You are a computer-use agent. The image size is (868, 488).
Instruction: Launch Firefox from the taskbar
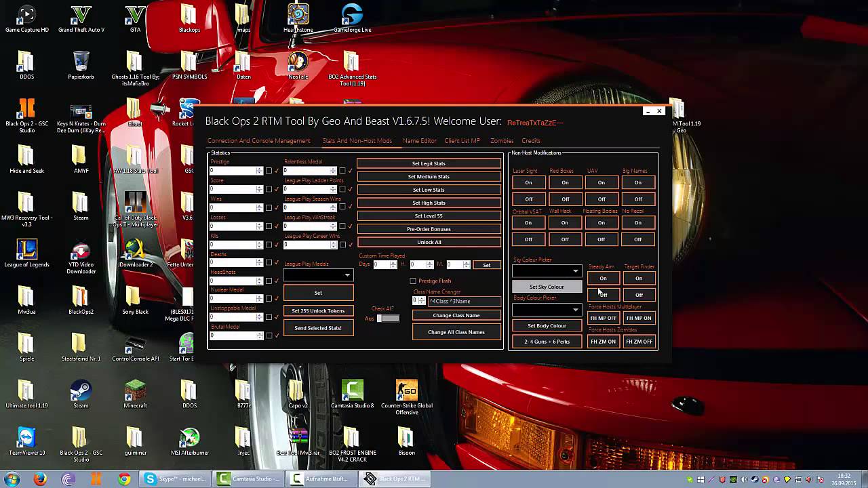pos(40,479)
